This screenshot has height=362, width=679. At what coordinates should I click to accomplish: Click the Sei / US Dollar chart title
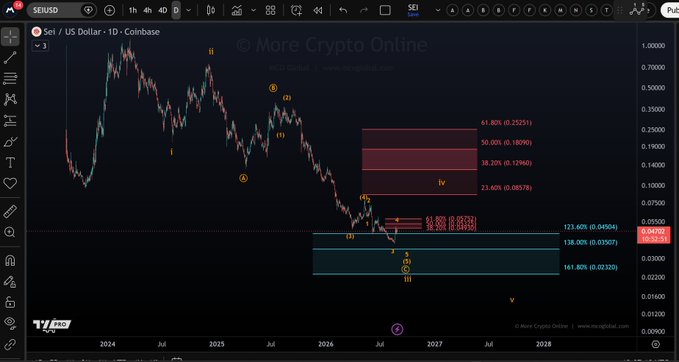click(101, 32)
